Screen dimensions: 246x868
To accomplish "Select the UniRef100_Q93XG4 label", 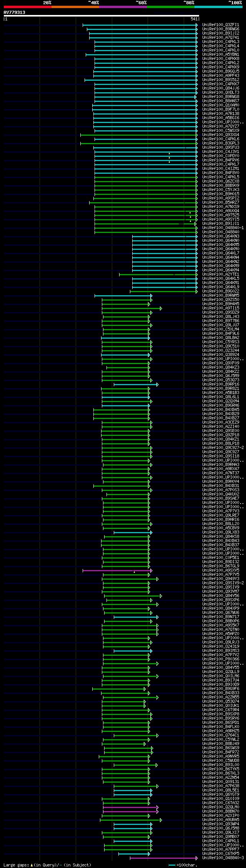I will [x=221, y=135].
